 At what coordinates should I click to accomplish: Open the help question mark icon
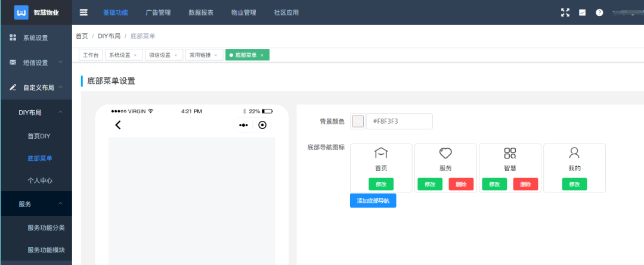[x=600, y=13]
